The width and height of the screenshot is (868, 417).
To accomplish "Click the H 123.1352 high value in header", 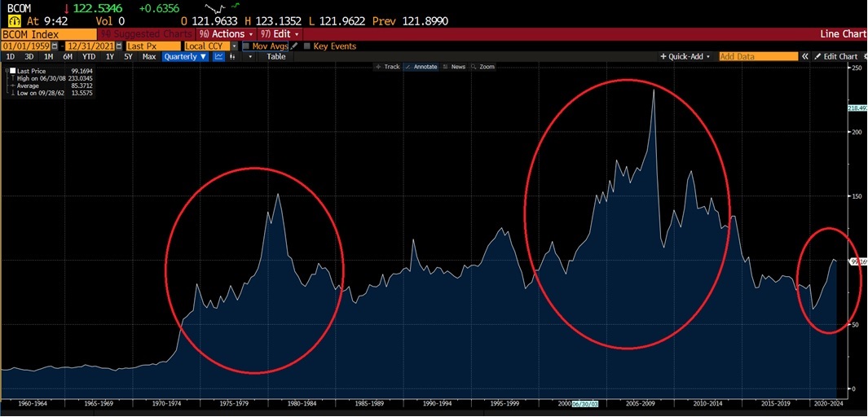I will tap(272, 21).
